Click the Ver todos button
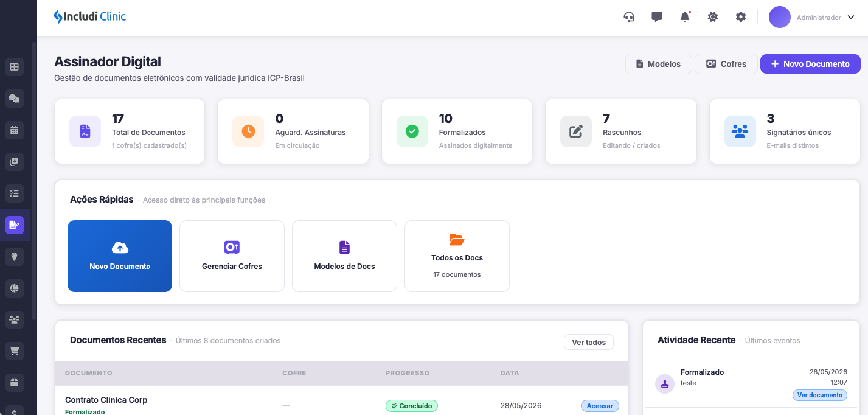The width and height of the screenshot is (868, 415). (x=589, y=342)
